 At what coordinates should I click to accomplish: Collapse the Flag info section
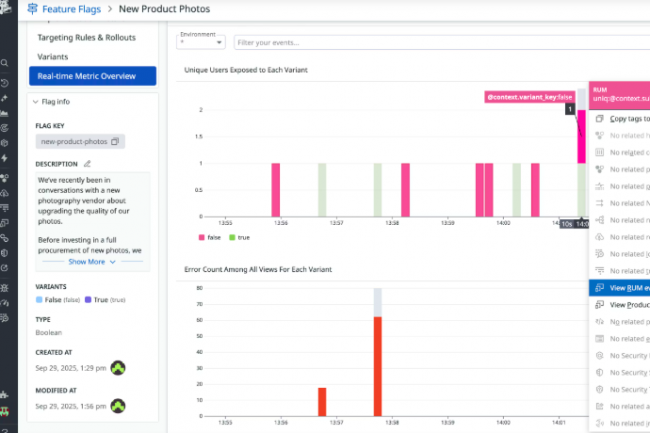pyautogui.click(x=36, y=101)
